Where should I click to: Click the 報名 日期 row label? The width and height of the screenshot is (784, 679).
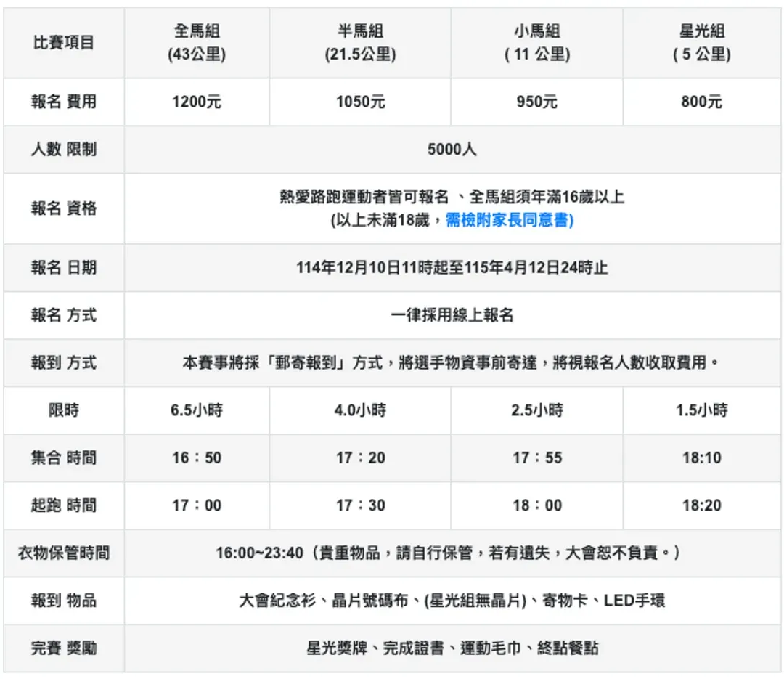63,268
